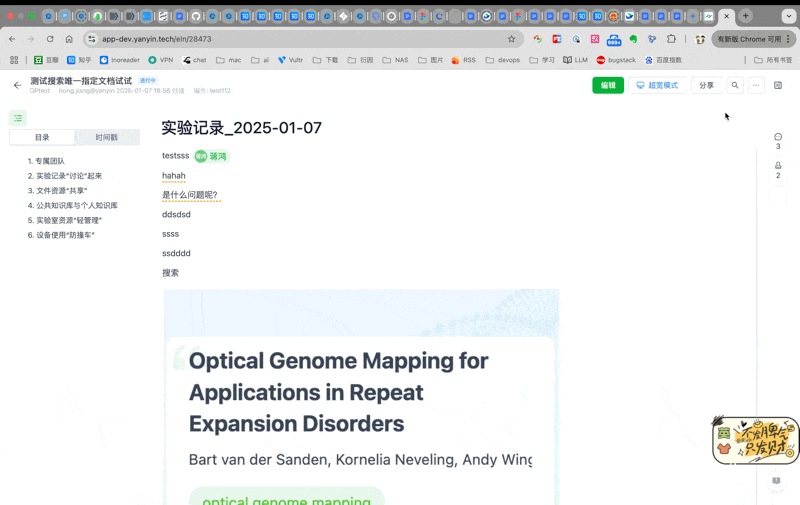Toggle the green outline panel icon
Viewport: 800px width, 505px height.
click(x=18, y=118)
